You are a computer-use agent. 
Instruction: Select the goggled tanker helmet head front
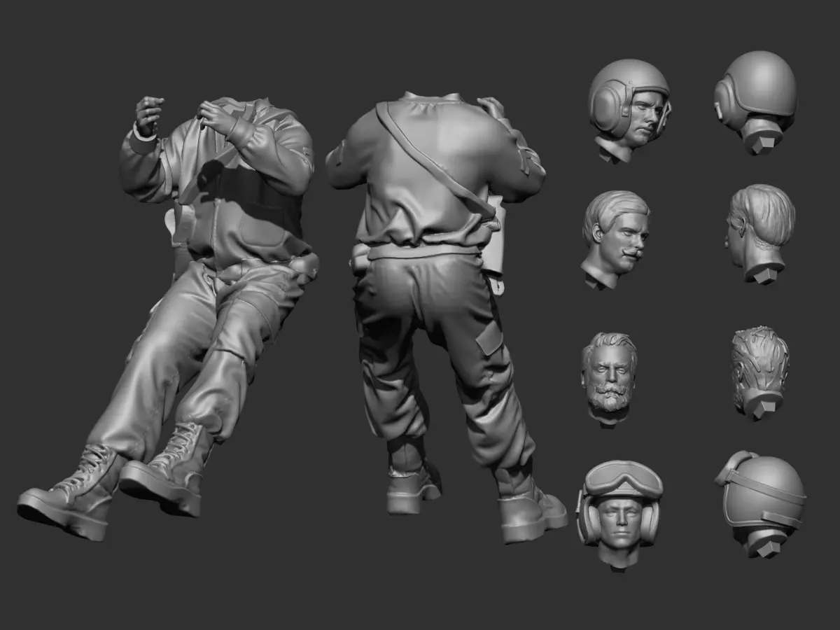[x=619, y=514]
